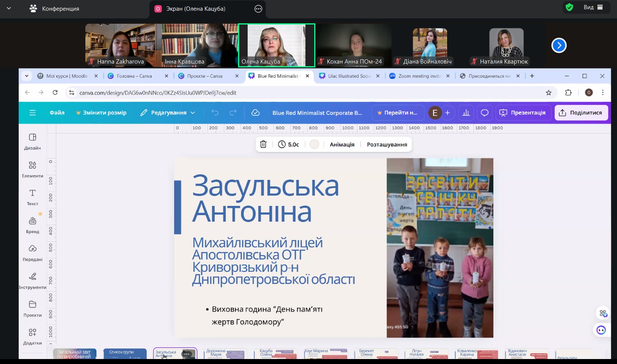Select the Text tool in sidebar
This screenshot has height=364, width=617.
33,197
